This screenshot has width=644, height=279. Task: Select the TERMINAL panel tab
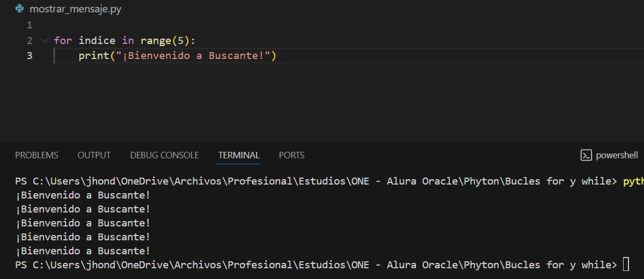pyautogui.click(x=239, y=155)
